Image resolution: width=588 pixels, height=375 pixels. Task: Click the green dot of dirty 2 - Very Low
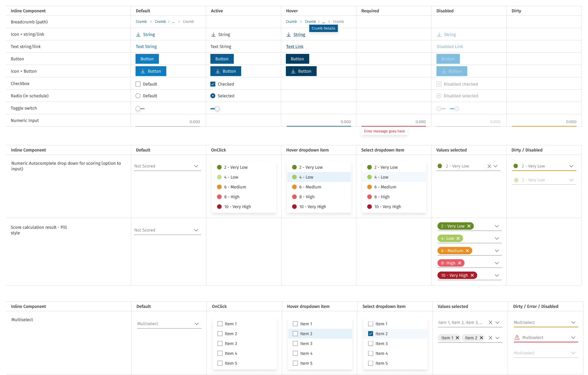click(x=516, y=166)
